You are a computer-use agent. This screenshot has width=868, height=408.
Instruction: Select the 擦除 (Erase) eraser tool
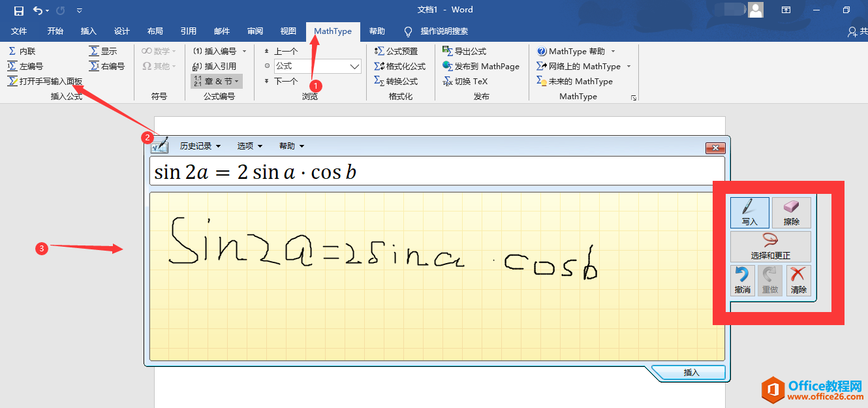[x=791, y=213]
